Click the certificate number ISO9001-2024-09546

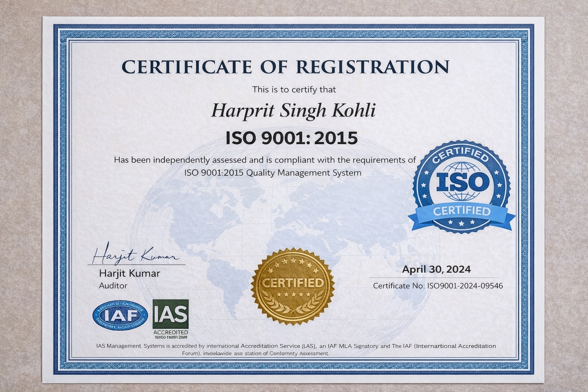click(x=438, y=286)
